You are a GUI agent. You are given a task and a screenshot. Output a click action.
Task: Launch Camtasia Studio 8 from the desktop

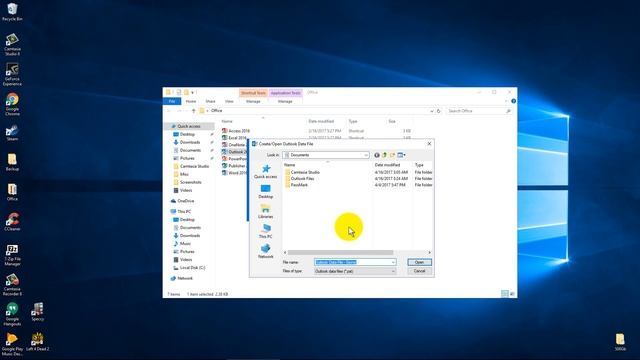click(12, 44)
